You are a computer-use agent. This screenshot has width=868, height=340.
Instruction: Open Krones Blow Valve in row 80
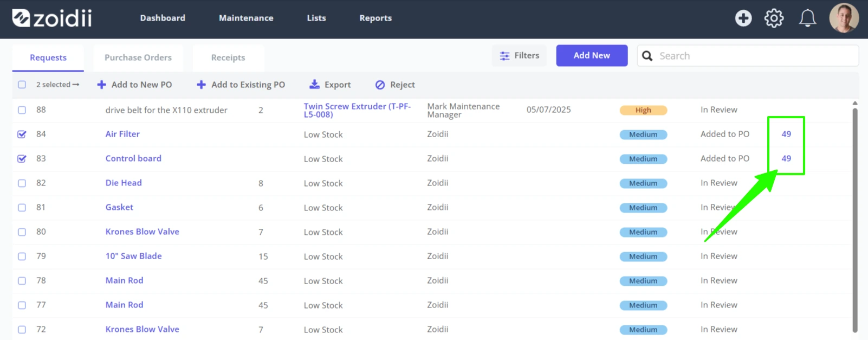pyautogui.click(x=142, y=232)
